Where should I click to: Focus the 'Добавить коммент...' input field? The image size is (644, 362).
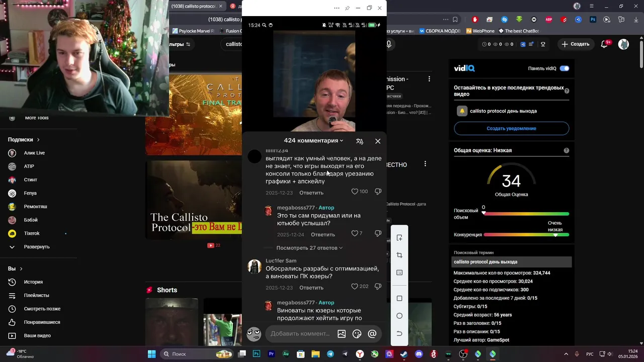point(300,333)
